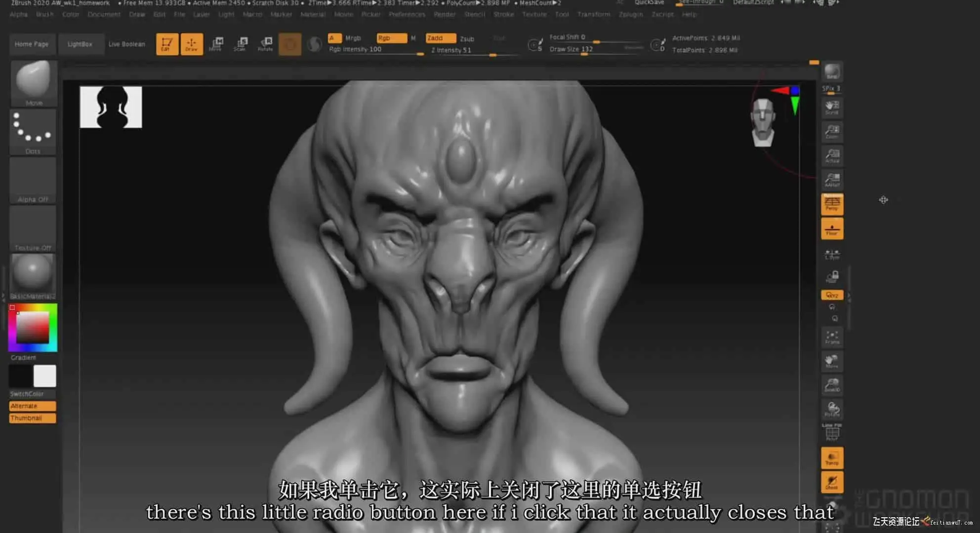The height and width of the screenshot is (533, 980).
Task: Select the Rotate transform tool icon
Action: [265, 44]
